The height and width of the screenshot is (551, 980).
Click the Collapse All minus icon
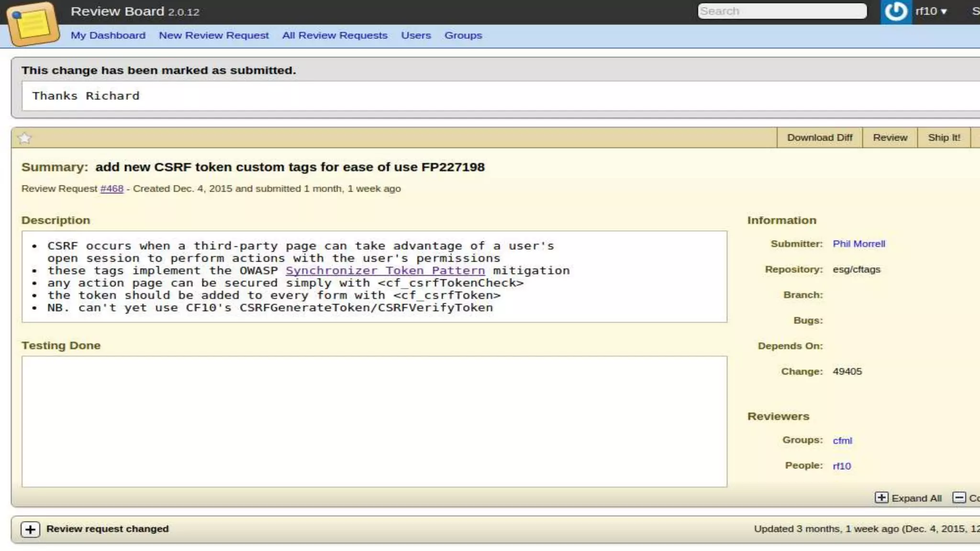pyautogui.click(x=959, y=498)
